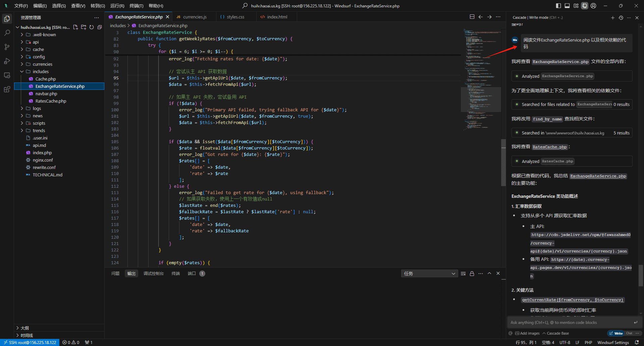Toggle primary sidebar layout icon
Viewport: 644px width, 346px height.
click(x=558, y=6)
